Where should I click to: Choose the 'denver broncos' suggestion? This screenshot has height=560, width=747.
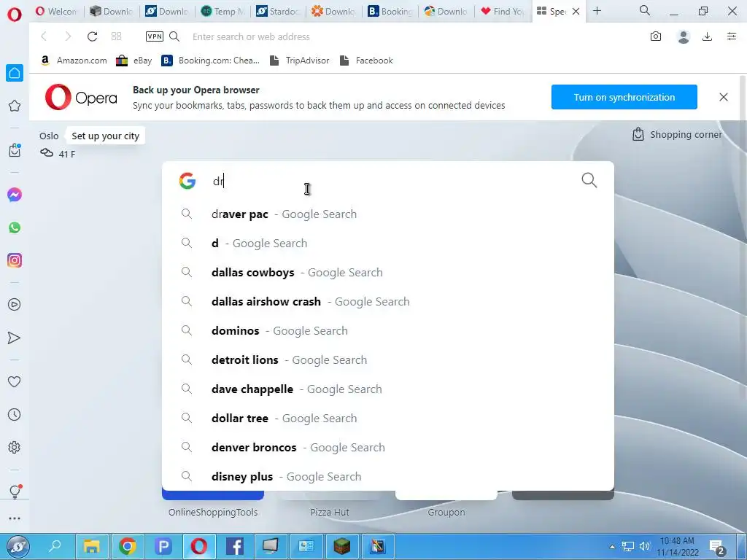click(x=388, y=447)
